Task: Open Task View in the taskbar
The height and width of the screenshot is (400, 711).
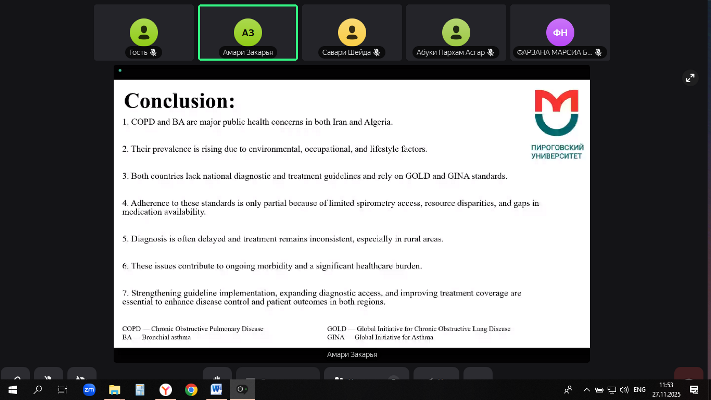Action: pos(63,389)
